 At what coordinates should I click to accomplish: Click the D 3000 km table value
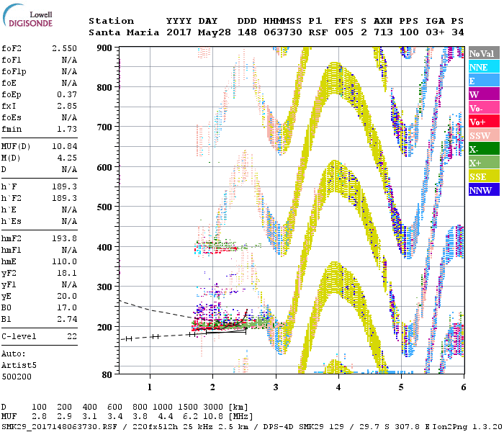pyautogui.click(x=213, y=408)
